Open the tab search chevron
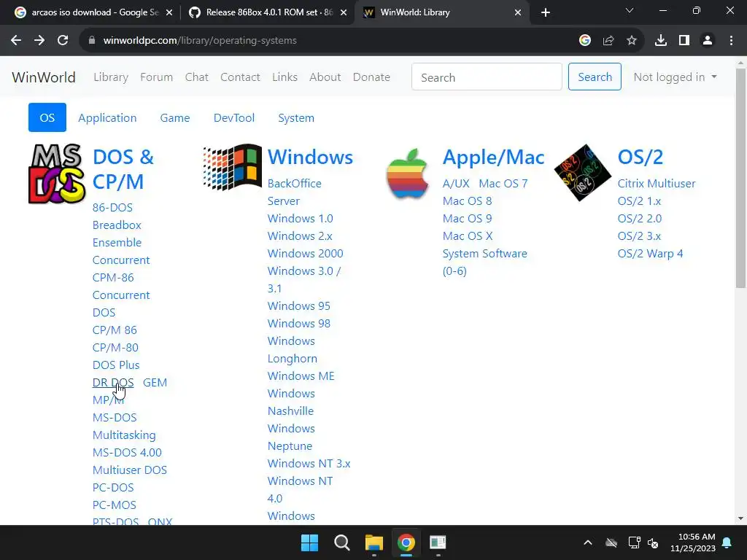Screen dimensions: 747x560 (630, 10)
